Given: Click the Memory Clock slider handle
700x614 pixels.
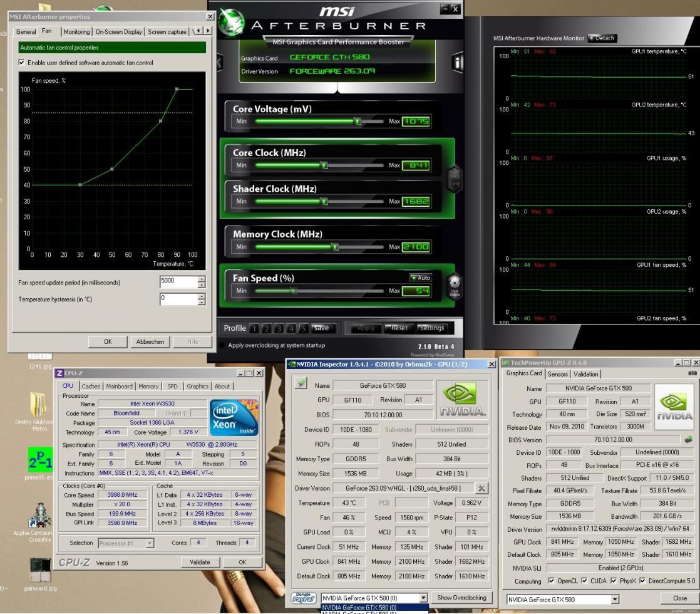Looking at the screenshot, I should (x=335, y=247).
